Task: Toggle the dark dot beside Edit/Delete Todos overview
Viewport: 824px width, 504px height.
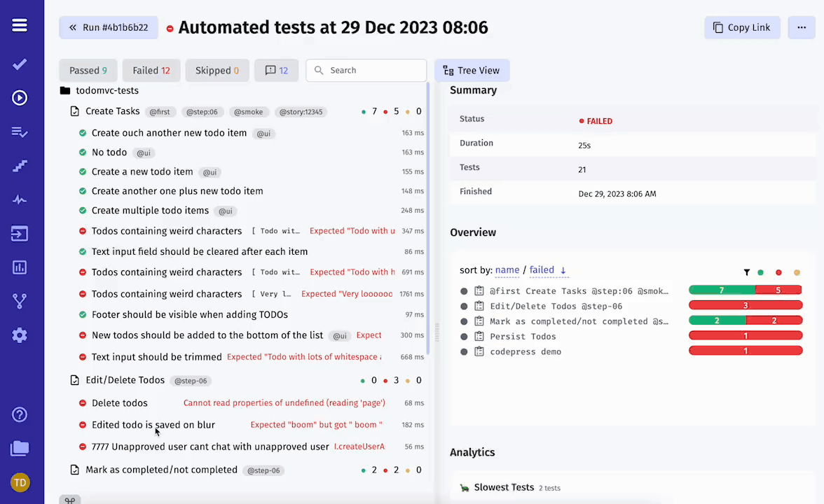Action: (464, 306)
